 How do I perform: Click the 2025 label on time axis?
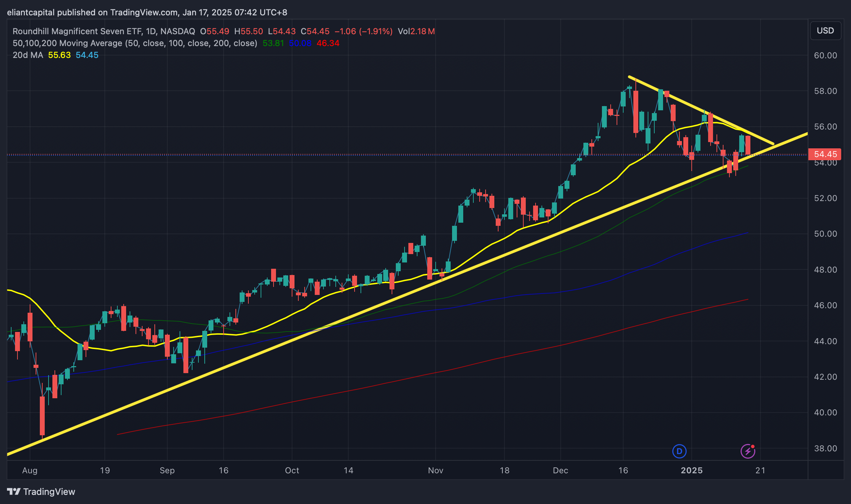692,470
